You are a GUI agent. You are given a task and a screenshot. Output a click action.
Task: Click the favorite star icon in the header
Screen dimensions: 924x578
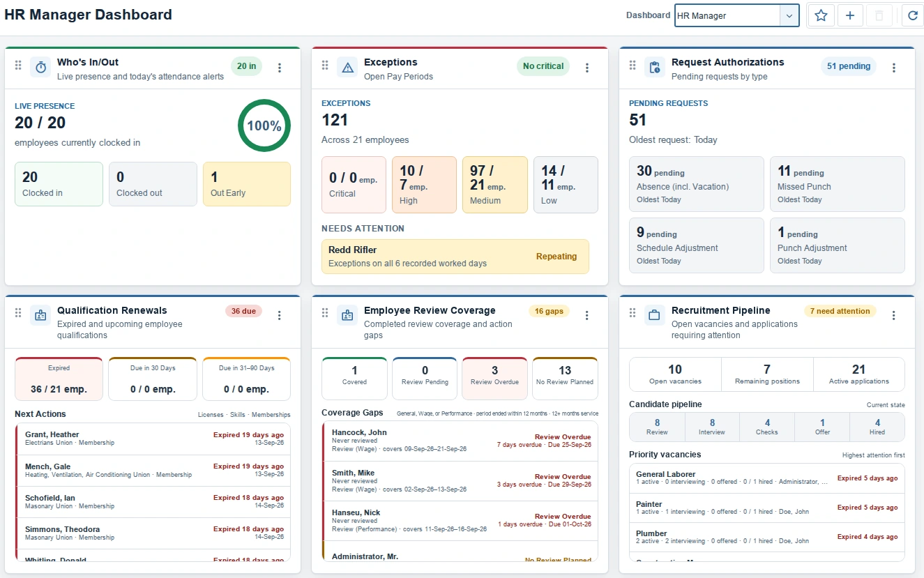[821, 16]
